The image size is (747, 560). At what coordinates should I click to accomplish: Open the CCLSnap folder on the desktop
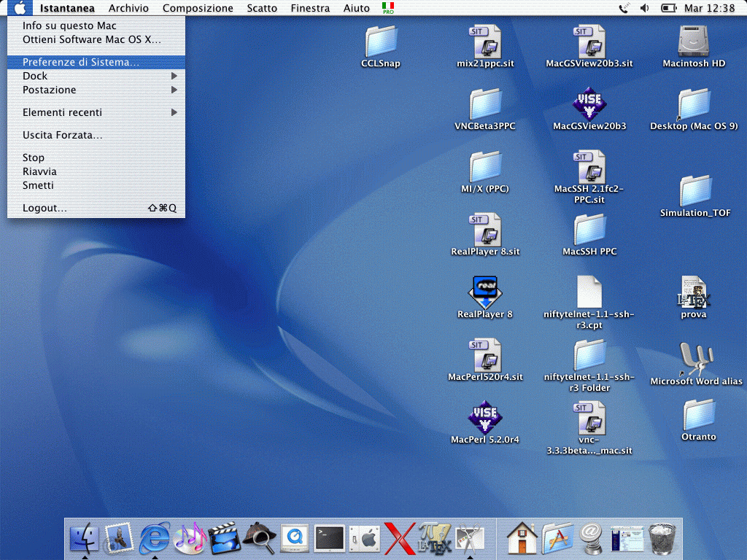point(381,42)
